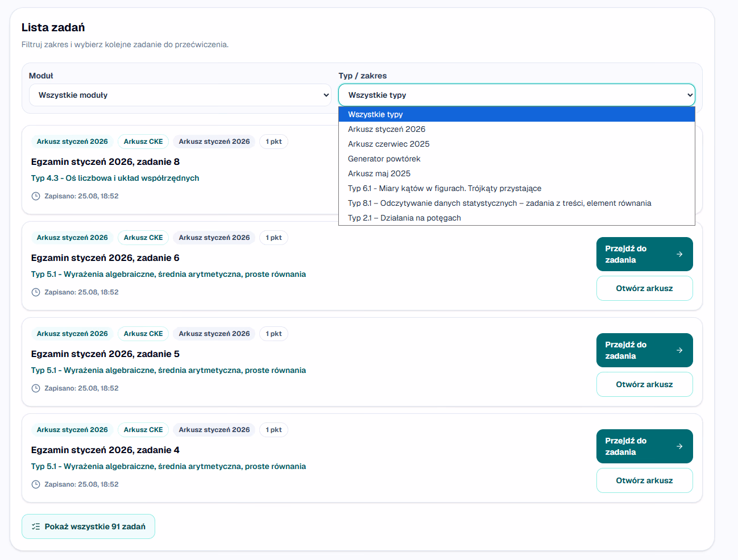
Task: Open the Moduł dropdown showing Wszystkie moduły
Action: click(x=180, y=95)
